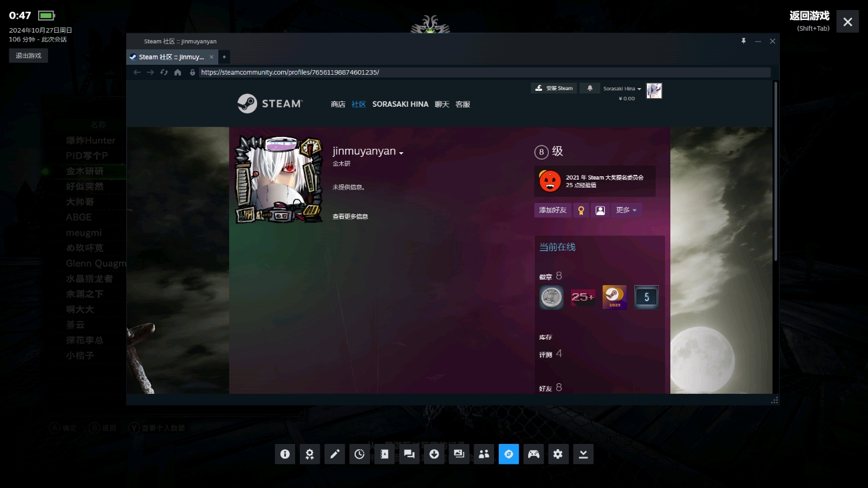Open the SORASAKI HINA menu
868x488 pixels.
click(400, 104)
